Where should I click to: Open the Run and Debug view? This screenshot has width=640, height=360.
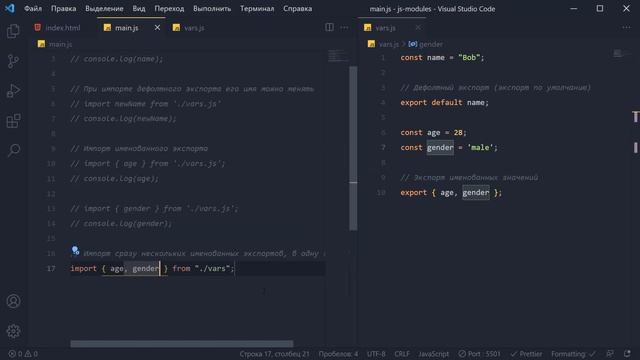click(x=13, y=91)
